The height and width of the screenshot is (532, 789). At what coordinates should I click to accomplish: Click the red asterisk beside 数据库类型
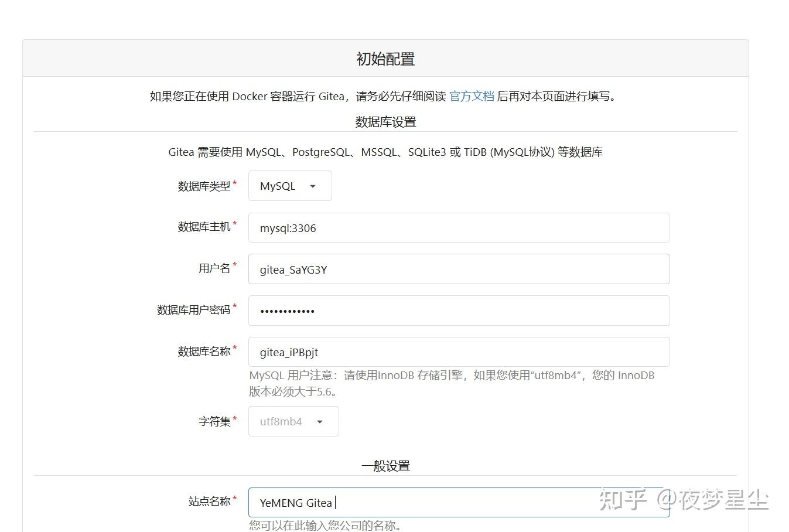coord(235,182)
